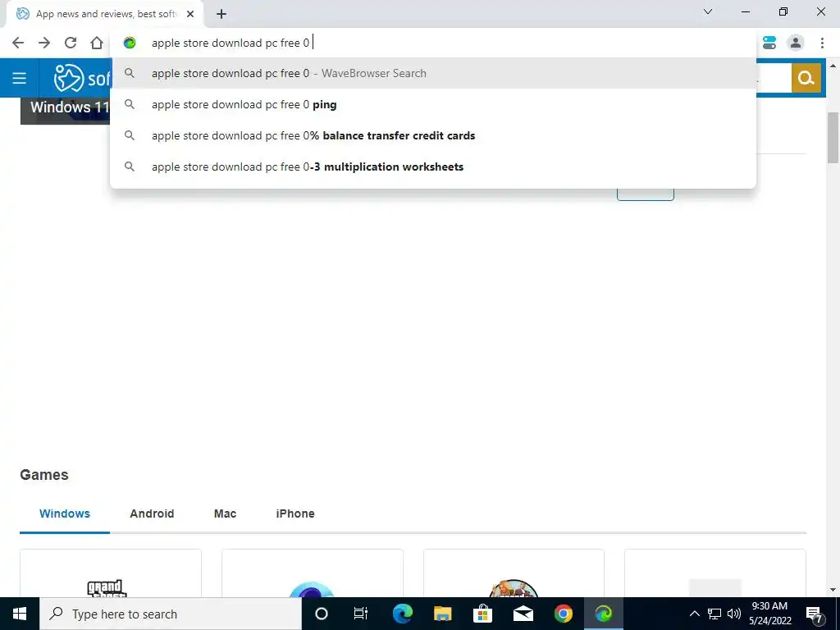Click the orange Softonic search button
840x630 pixels.
(806, 78)
